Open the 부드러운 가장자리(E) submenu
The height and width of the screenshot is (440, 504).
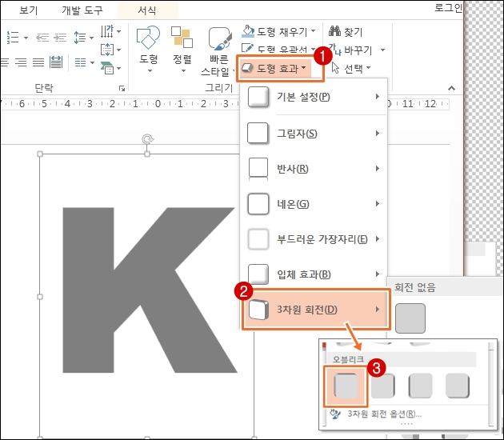point(314,239)
